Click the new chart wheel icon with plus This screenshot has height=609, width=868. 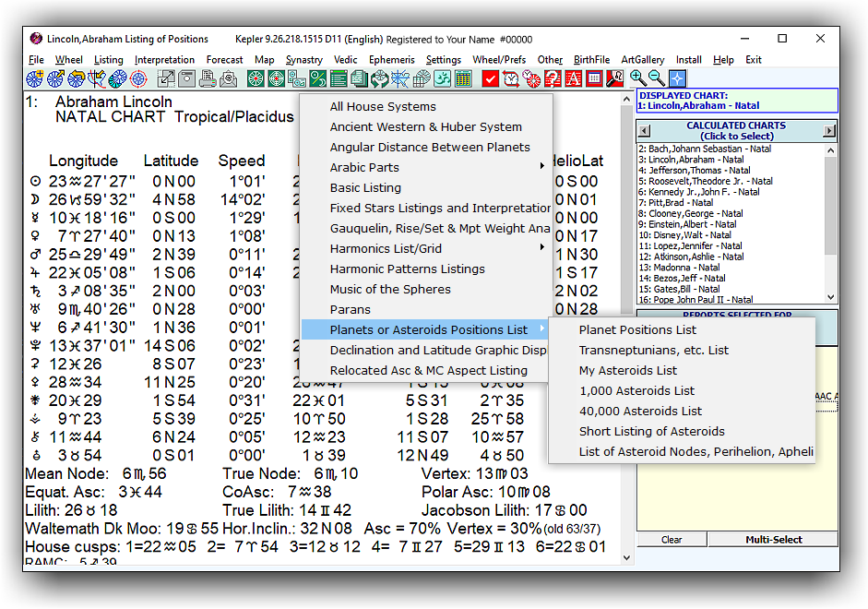[x=34, y=79]
